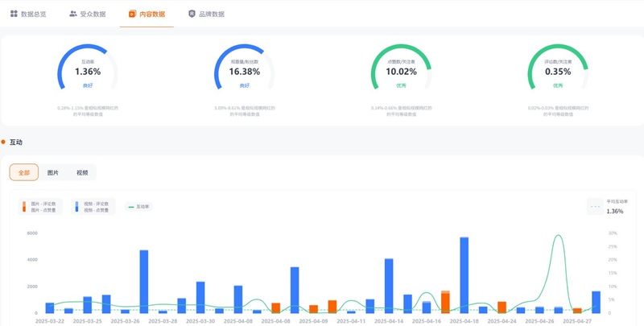This screenshot has height=326, width=644.
Task: Click the green line peak near 2025-04-26
Action: [558, 236]
